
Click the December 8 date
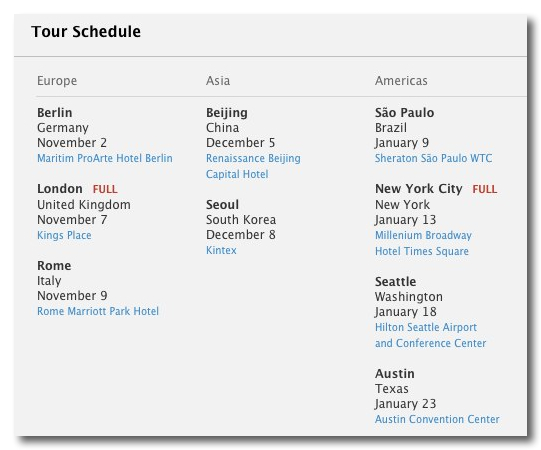(241, 235)
